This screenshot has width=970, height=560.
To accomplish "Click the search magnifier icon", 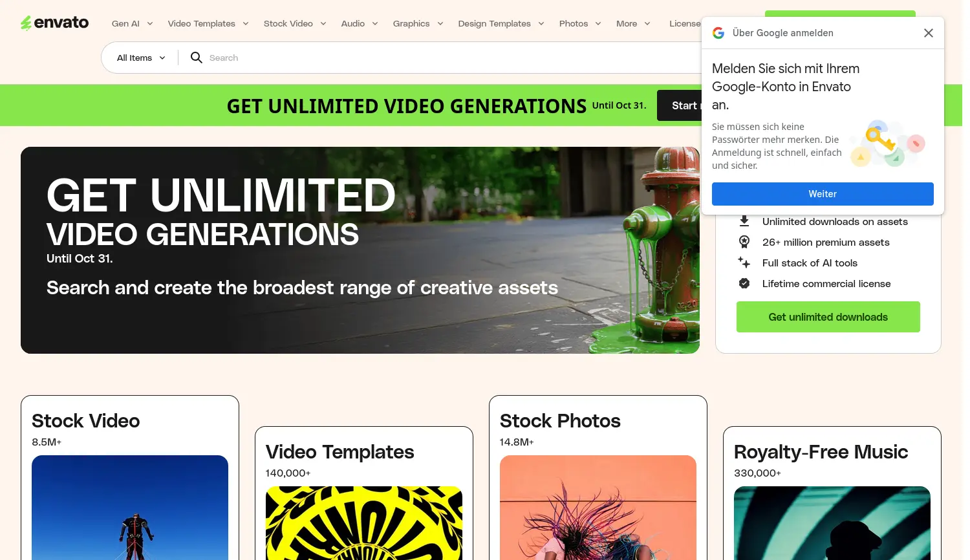I will [197, 58].
